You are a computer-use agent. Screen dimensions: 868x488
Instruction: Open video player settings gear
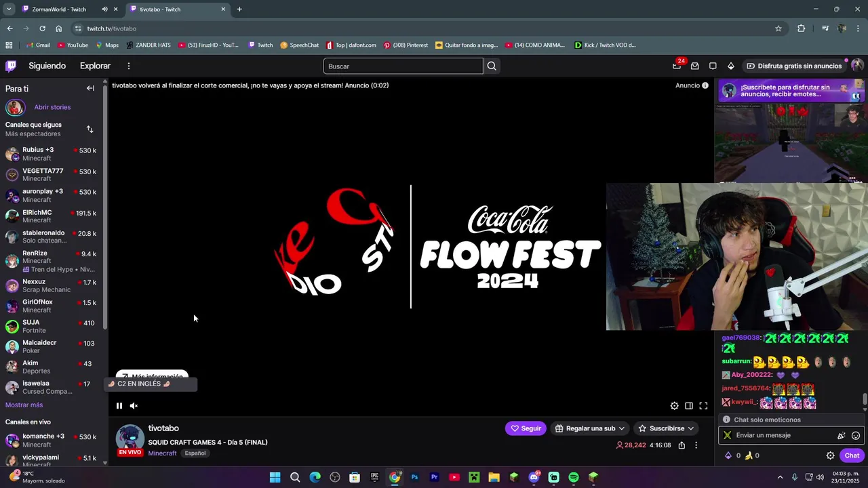pos(674,406)
